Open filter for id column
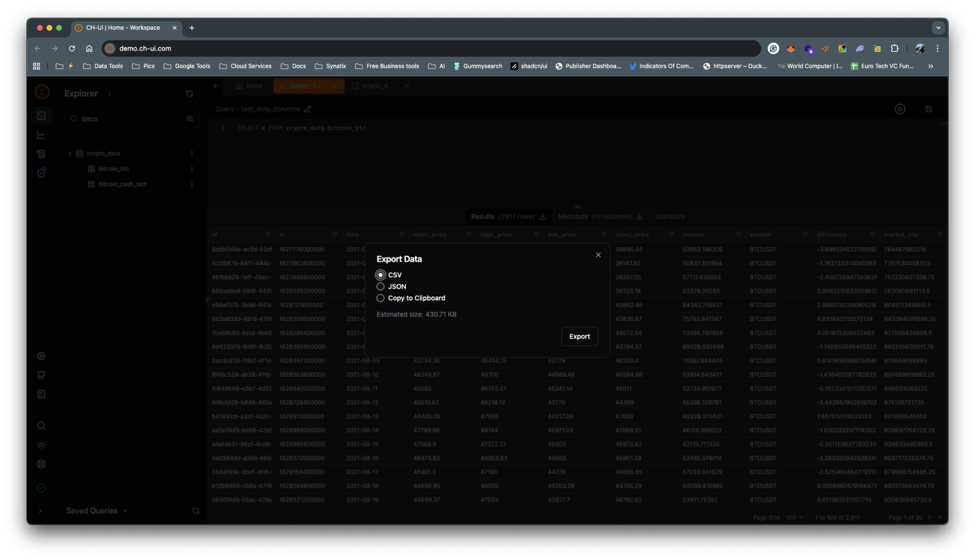This screenshot has height=560, width=975. tap(268, 235)
